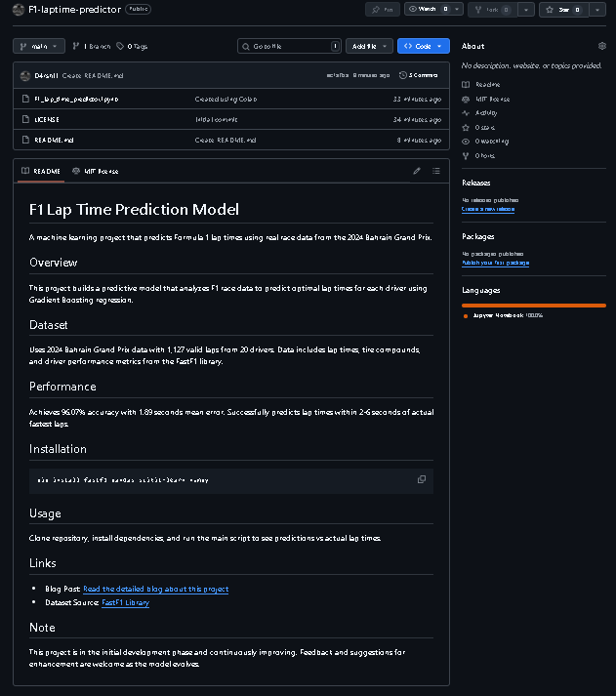
Task: Click the F1-laptime-predictor repository name
Action: [74, 10]
